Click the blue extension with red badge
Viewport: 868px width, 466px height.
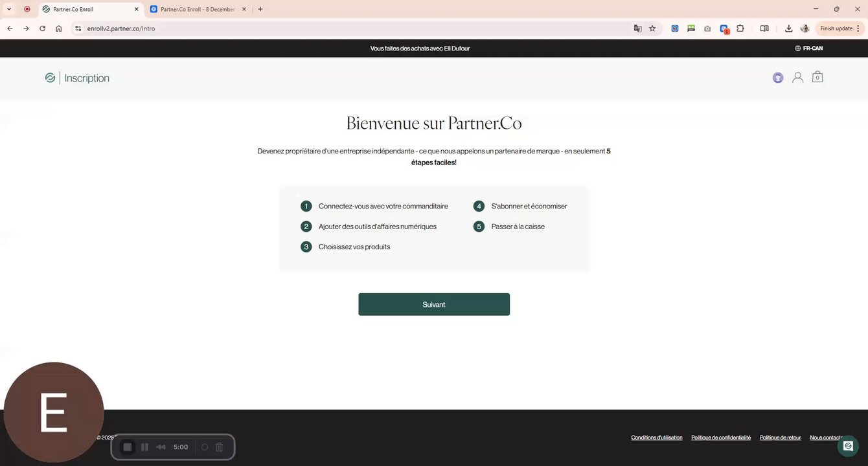[725, 29]
